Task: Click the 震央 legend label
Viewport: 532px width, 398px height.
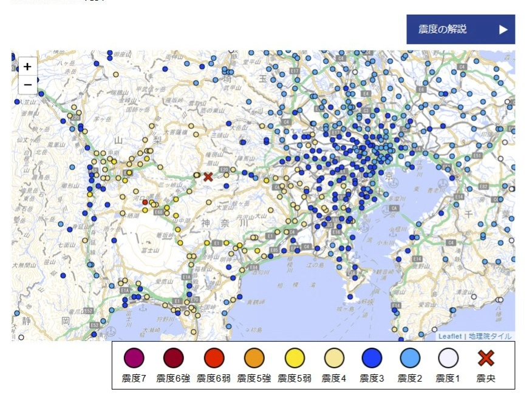Action: click(486, 379)
